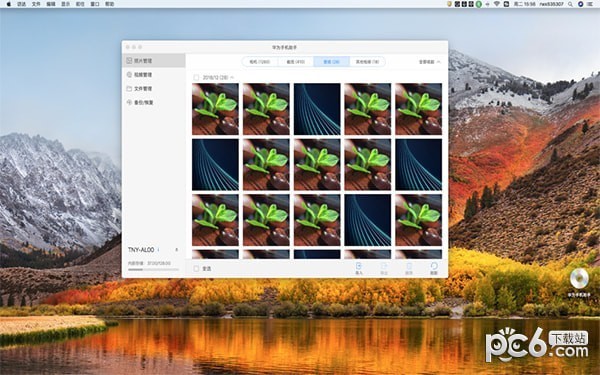600x375 pixels.
Task: Open the File Management (文件管理) section
Action: tap(154, 88)
